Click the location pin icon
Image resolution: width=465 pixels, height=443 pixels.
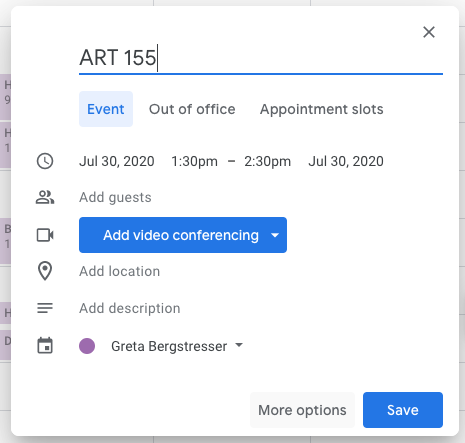(x=45, y=271)
